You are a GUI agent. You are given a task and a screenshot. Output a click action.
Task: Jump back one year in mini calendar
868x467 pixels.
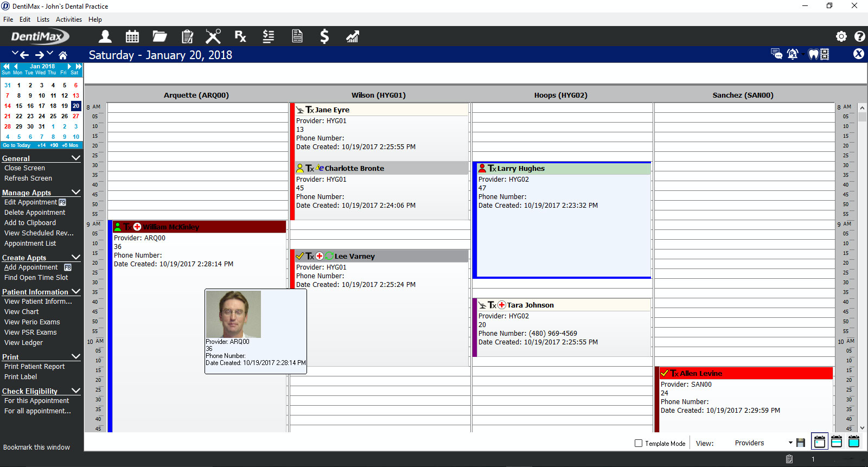7,66
